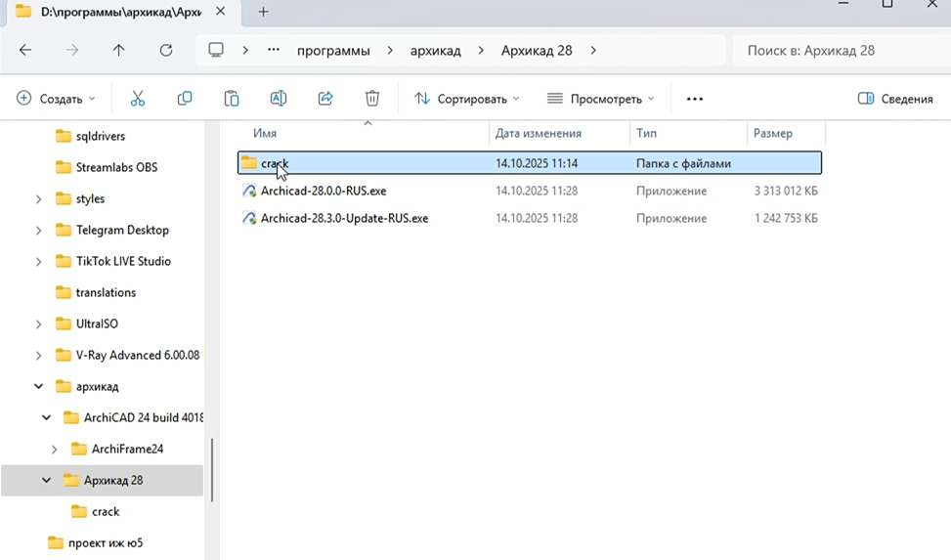The width and height of the screenshot is (951, 560).
Task: Expand the styles folder in tree
Action: 39,199
